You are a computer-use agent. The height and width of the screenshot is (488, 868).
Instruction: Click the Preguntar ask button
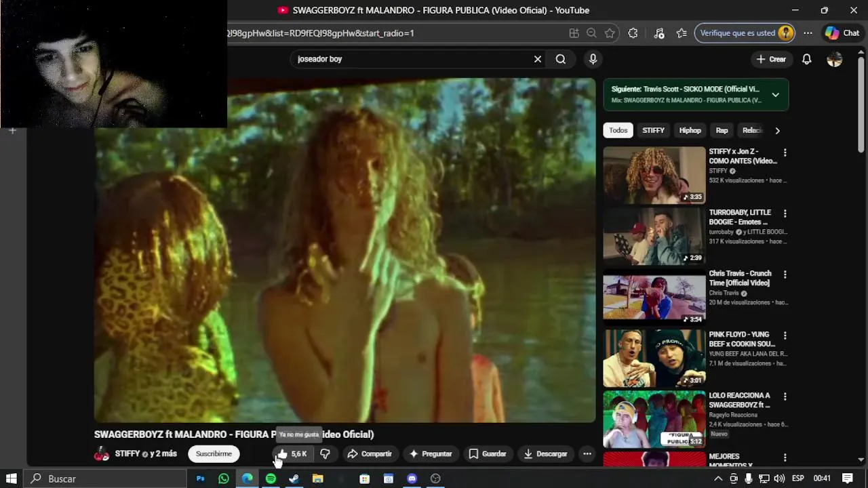(x=430, y=454)
